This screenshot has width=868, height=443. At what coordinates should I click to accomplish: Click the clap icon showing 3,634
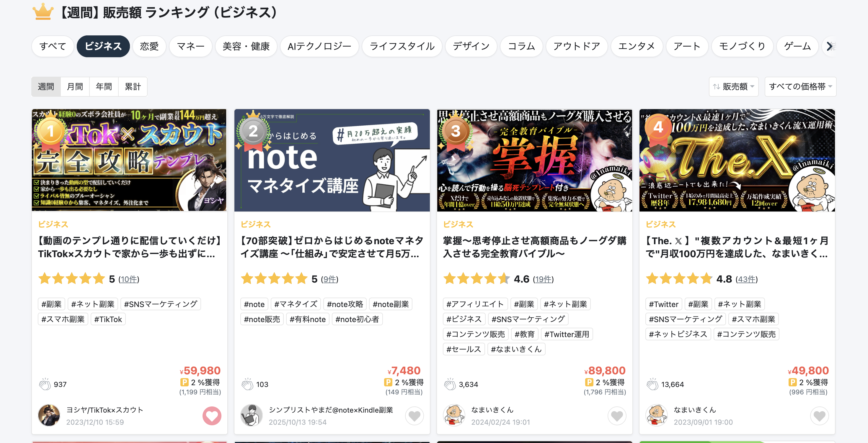pos(450,384)
